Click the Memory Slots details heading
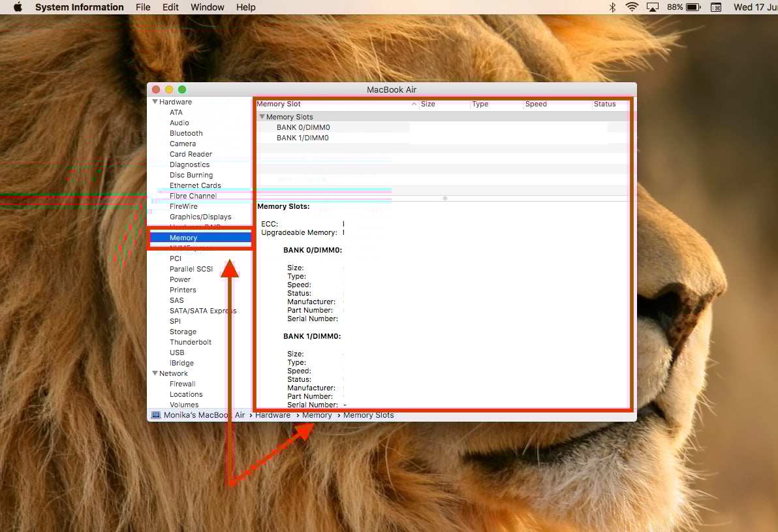Viewport: 778px width, 532px height. (283, 206)
